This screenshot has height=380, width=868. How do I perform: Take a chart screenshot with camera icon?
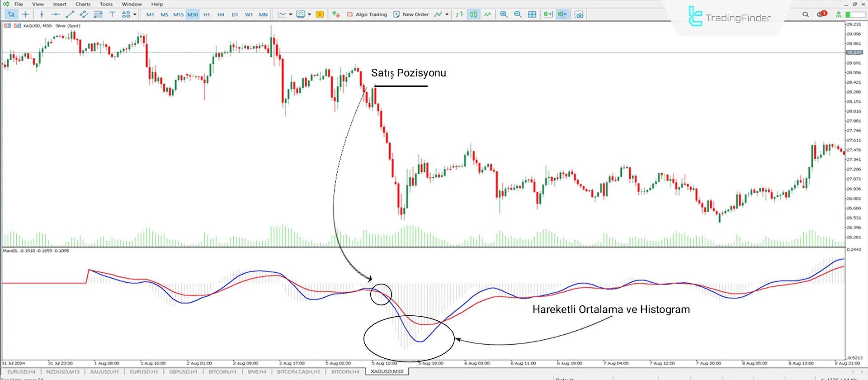[x=579, y=14]
